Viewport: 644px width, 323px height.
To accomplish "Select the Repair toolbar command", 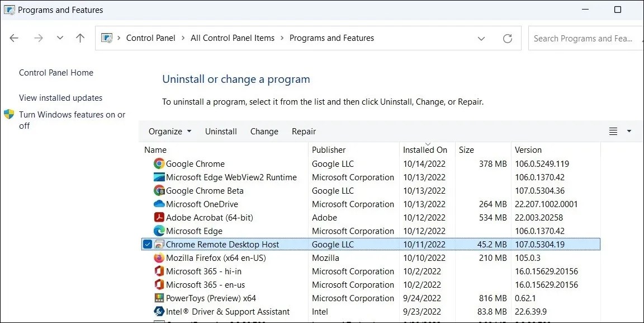I will pyautogui.click(x=304, y=131).
